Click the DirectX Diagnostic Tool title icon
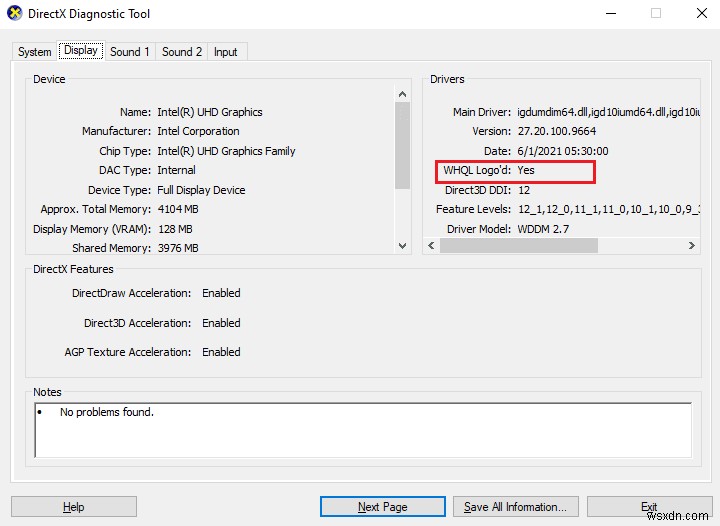The width and height of the screenshot is (720, 526). [14, 13]
